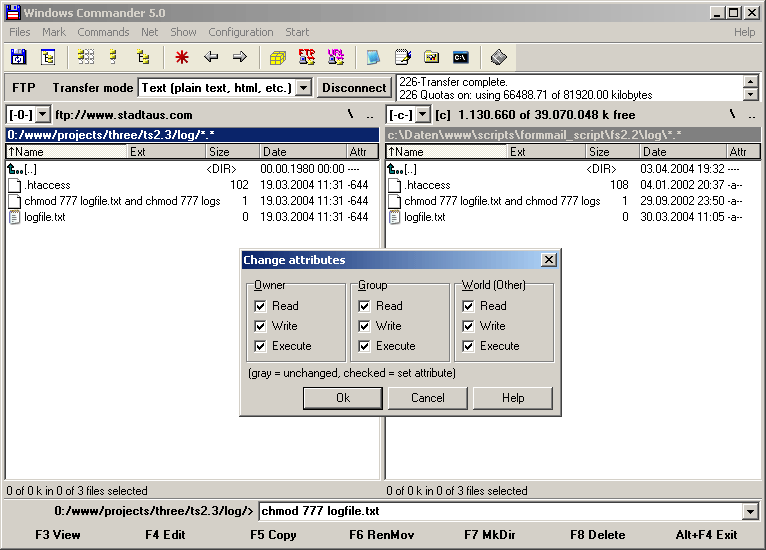Sort right panel by Date column header
The width and height of the screenshot is (766, 550).
[x=683, y=152]
